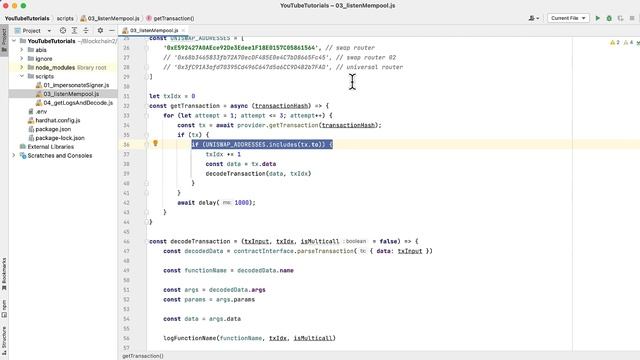Viewport: 640px width, 360px height.
Task: Click getTransaction() in the bottom editor breadcrumb
Action: [x=143, y=356]
